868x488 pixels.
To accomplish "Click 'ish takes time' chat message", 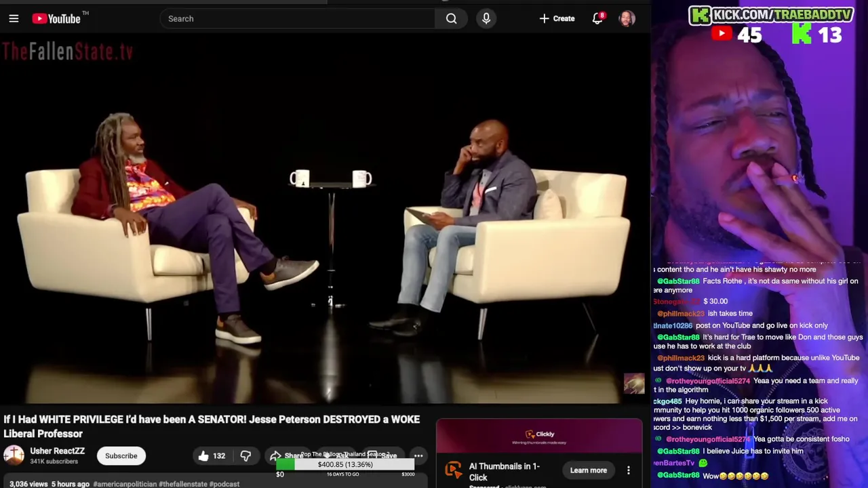I will coord(705,313).
